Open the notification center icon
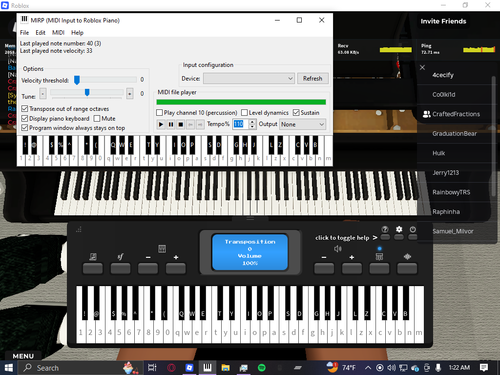Image resolution: width=500 pixels, height=375 pixels. pos(484,368)
